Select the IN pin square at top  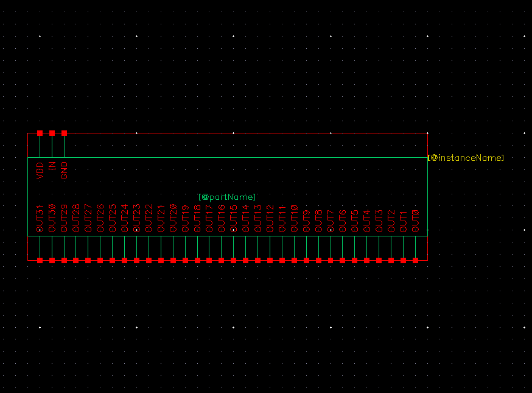tap(52, 133)
